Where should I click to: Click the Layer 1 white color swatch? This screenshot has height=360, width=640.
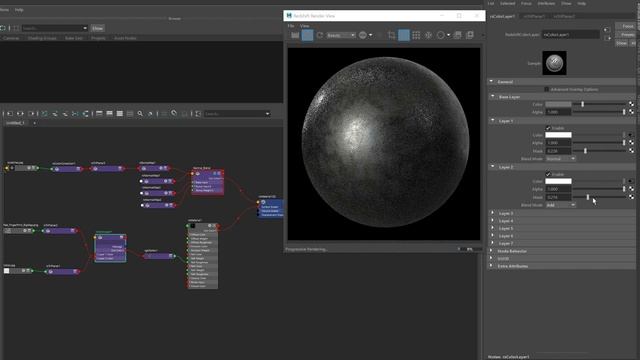click(x=558, y=135)
